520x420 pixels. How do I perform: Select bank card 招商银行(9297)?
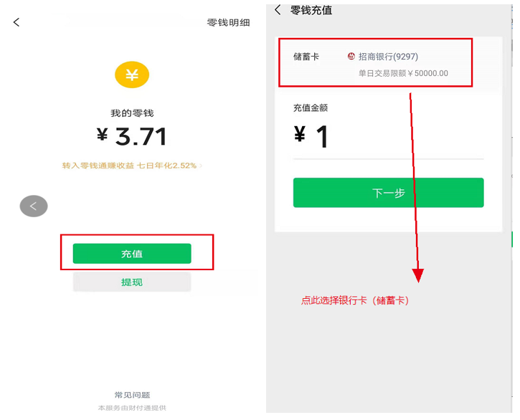(388, 57)
